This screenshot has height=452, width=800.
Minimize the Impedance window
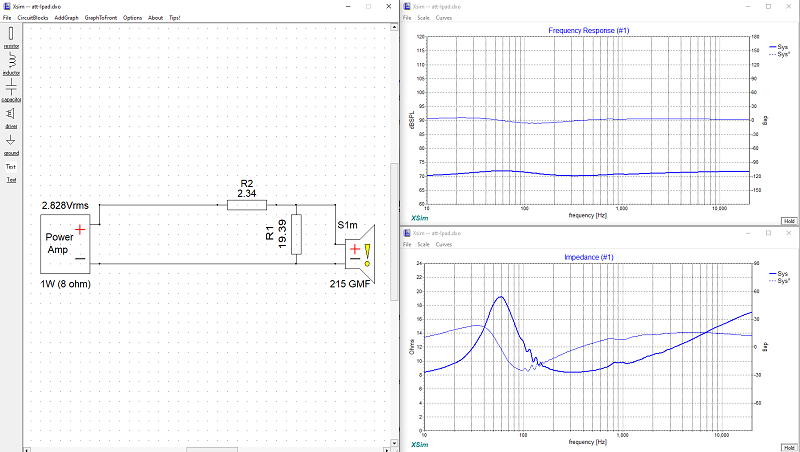point(748,233)
